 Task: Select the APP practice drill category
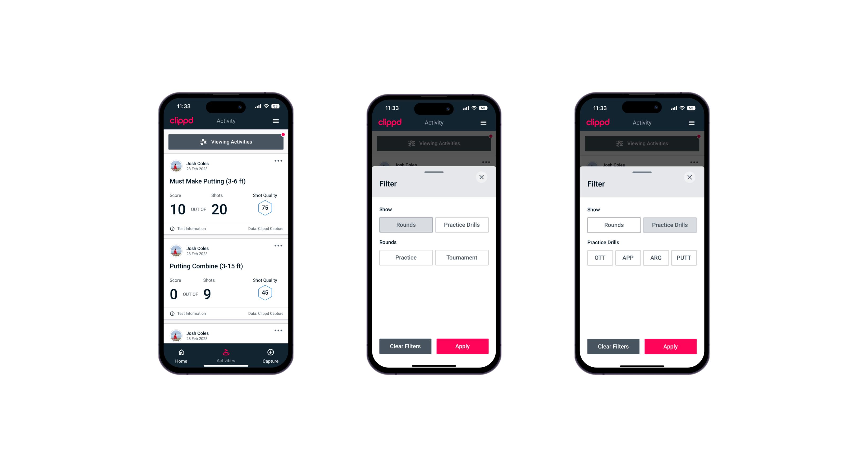point(628,258)
